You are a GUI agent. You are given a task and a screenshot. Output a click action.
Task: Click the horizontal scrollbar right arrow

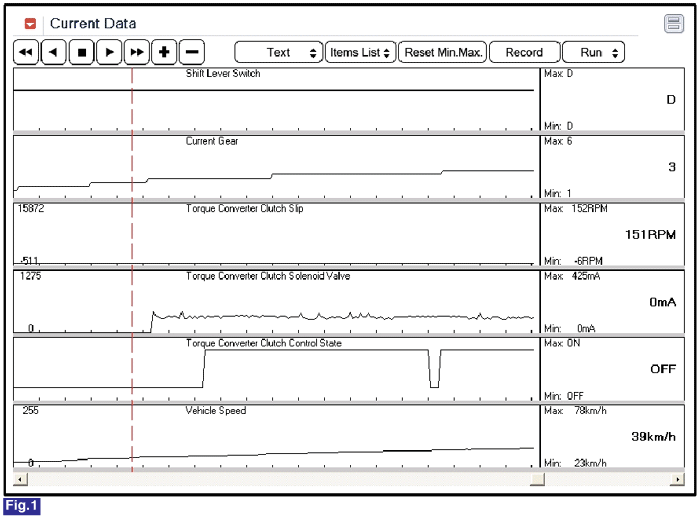pyautogui.click(x=677, y=479)
